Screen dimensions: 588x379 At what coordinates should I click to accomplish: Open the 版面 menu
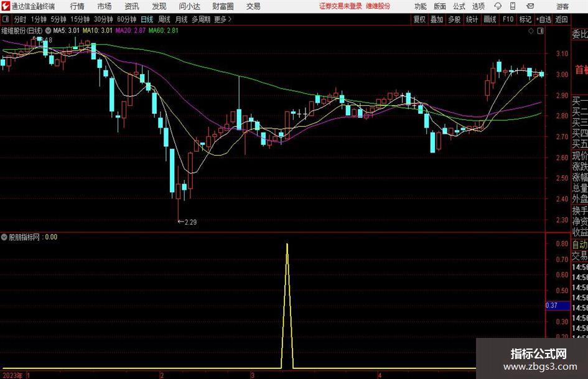coord(440,6)
